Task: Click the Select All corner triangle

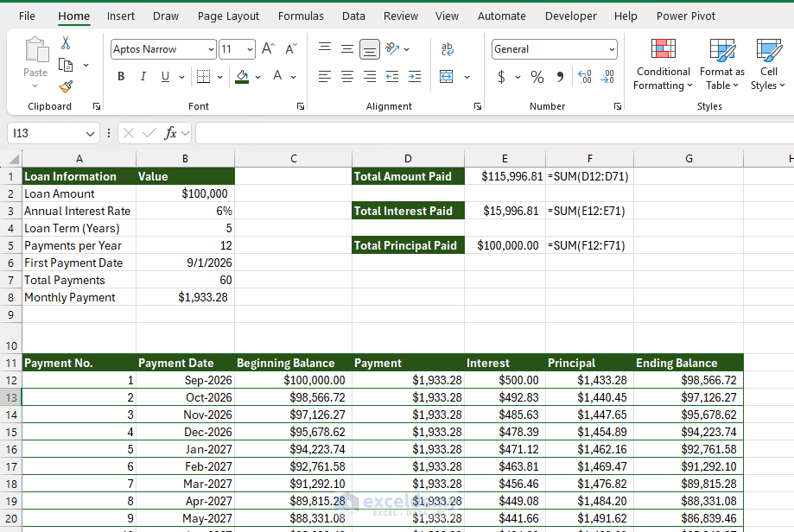Action: click(x=14, y=159)
